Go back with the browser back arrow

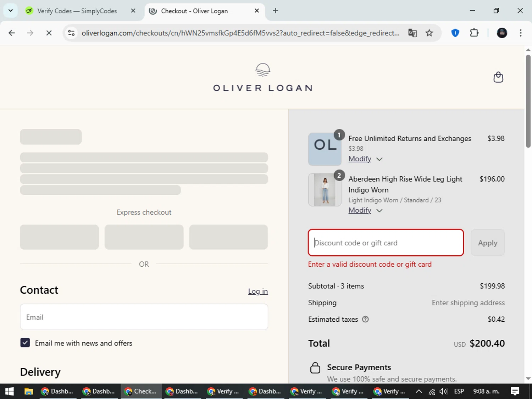(12, 33)
